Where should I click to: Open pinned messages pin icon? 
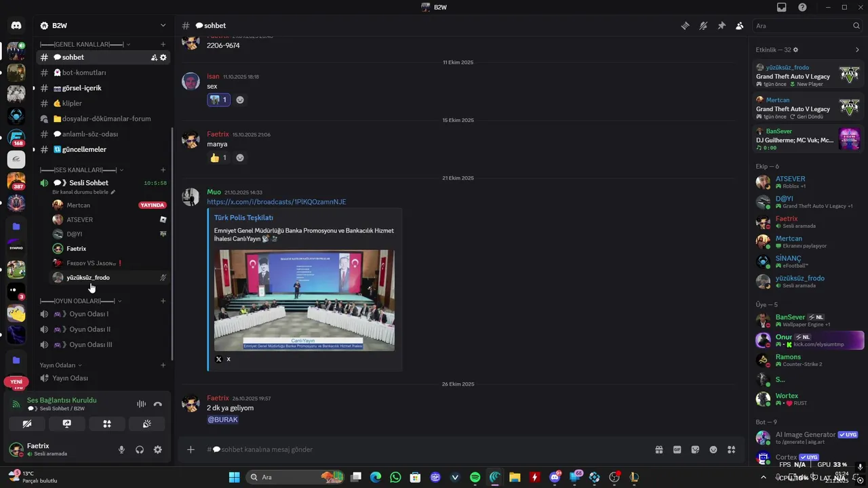722,26
